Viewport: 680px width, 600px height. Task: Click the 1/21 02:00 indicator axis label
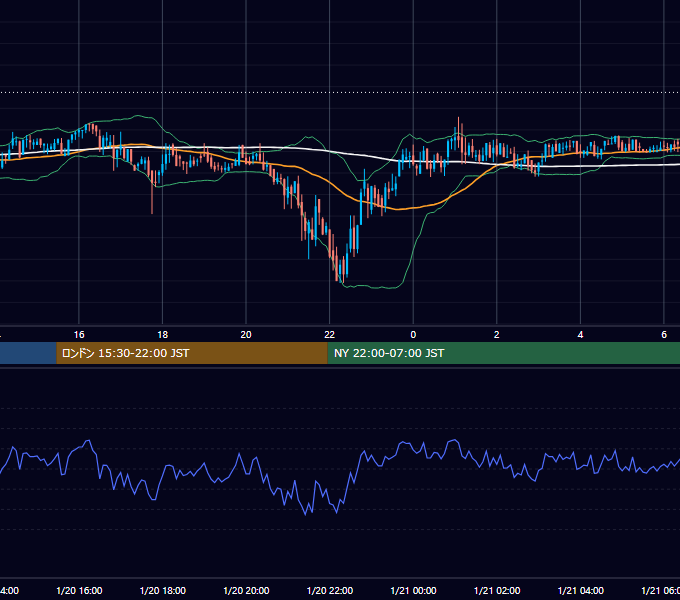tap(497, 591)
